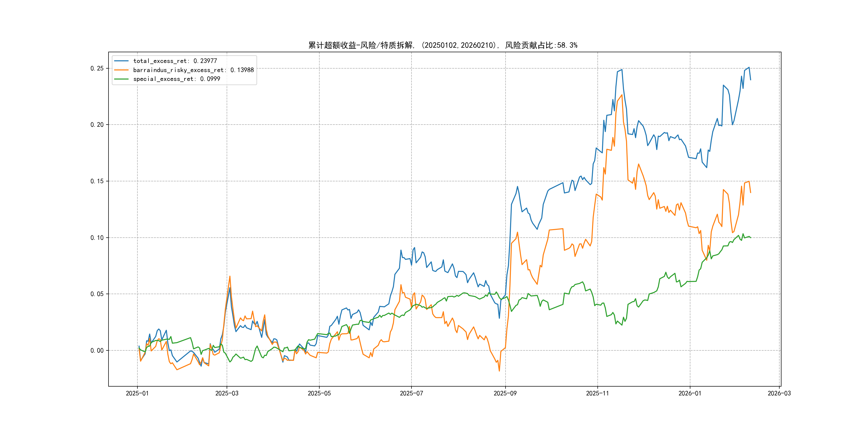Click the total_excess_ret: 0.23977 legend label

point(175,61)
